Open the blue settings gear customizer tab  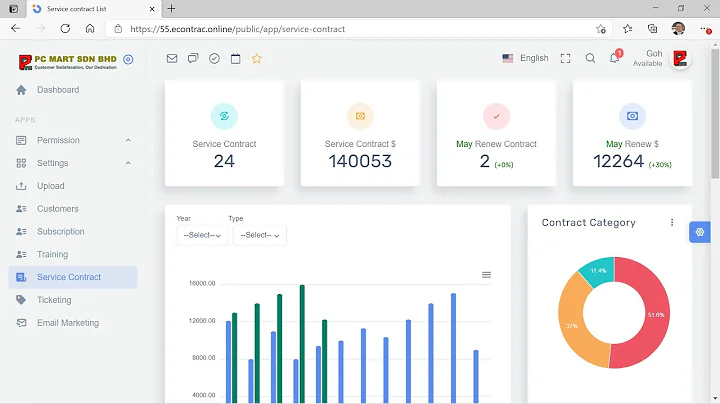coord(700,232)
